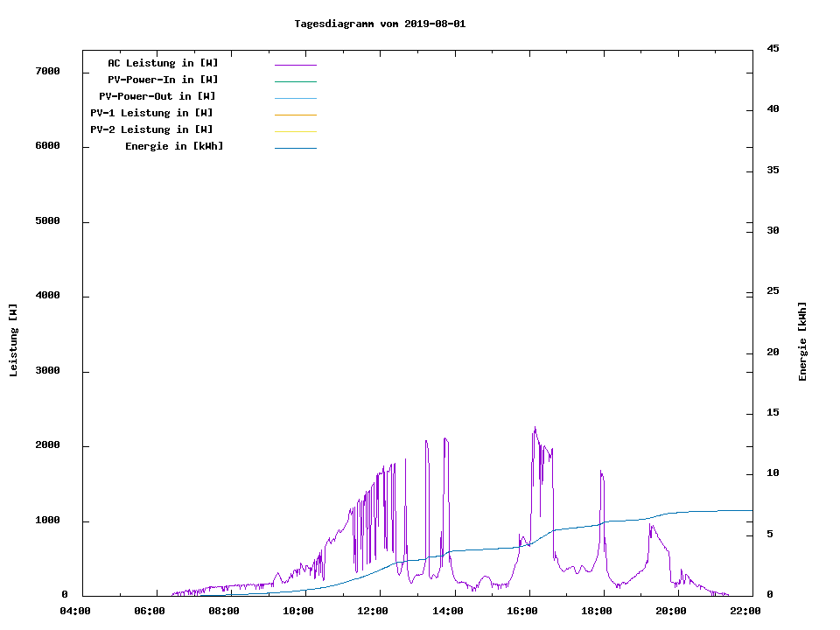Viewport: 840px width, 630px height.
Task: Select the Energie in [kWh] legend label
Action: pyautogui.click(x=174, y=146)
